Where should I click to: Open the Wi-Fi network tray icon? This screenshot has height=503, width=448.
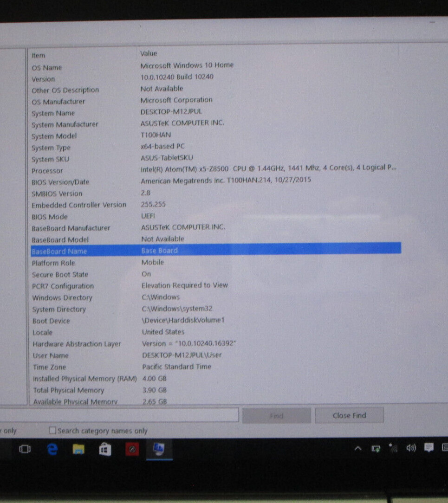(x=393, y=448)
